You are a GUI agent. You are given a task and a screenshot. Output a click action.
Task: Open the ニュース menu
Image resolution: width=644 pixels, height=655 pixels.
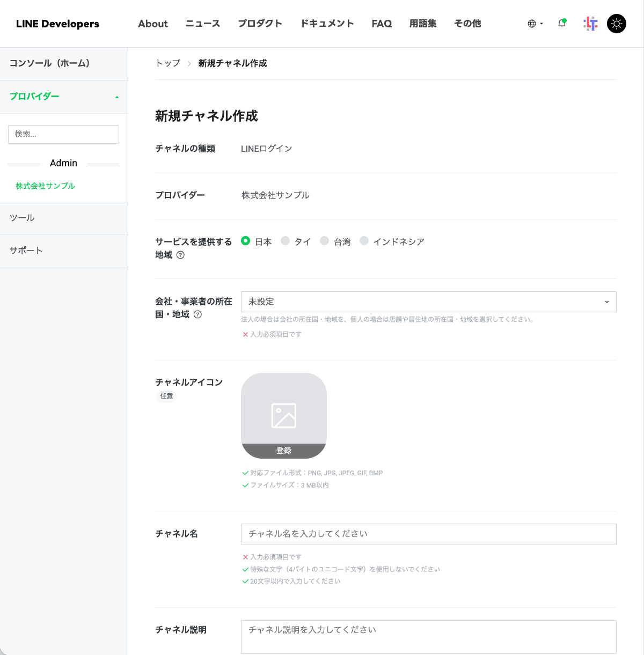[203, 24]
